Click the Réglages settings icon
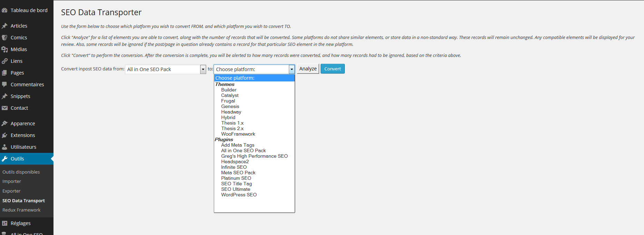Viewport: 644px width, 235px height. (x=4, y=223)
